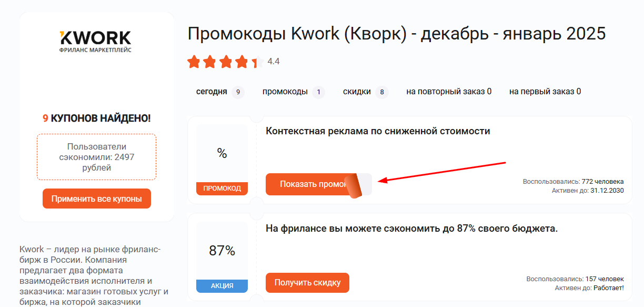The image size is (644, 307).
Task: Click the savings box showing 2497 рублей
Action: pyautogui.click(x=96, y=156)
